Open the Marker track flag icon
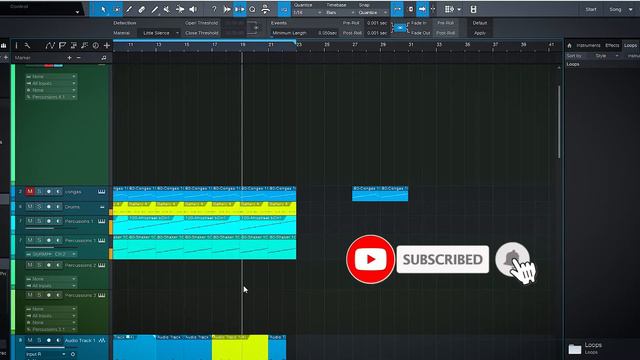Image resolution: width=640 pixels, height=360 pixels. click(x=62, y=45)
